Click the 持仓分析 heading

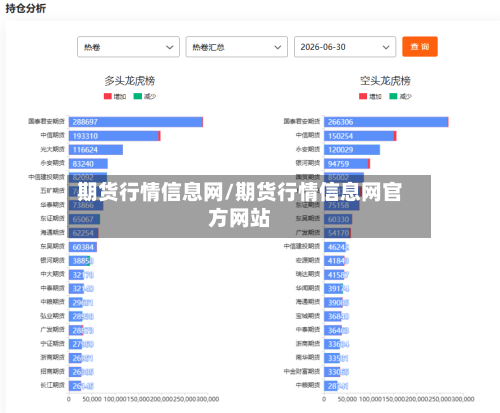(x=26, y=8)
